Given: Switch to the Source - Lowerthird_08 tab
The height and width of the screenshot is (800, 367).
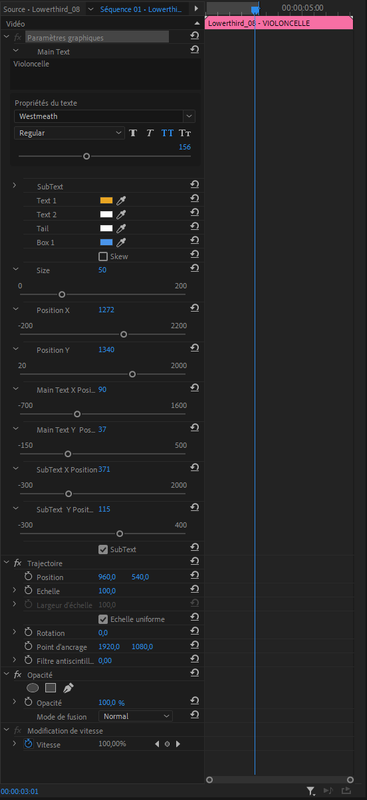Looking at the screenshot, I should 41,9.
